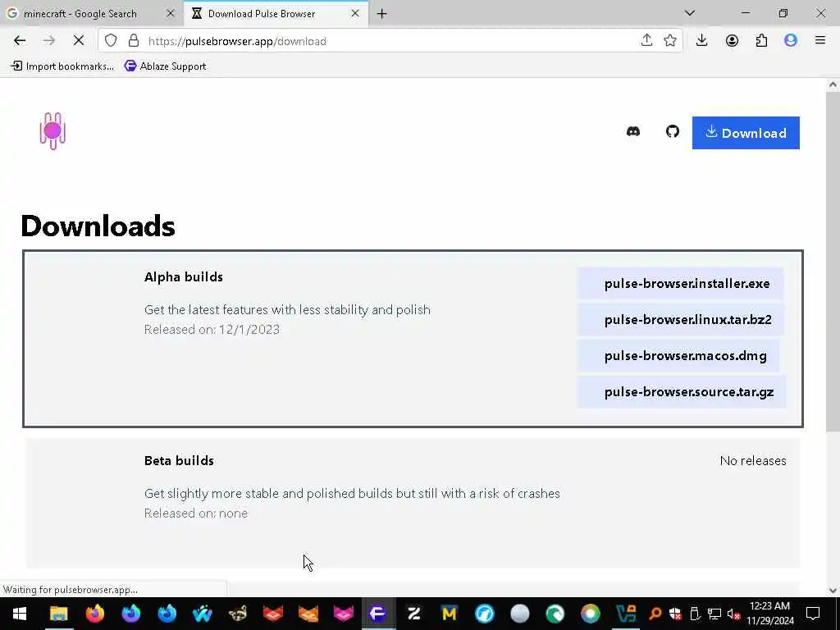Open the white Z taskbar icon

click(x=413, y=614)
